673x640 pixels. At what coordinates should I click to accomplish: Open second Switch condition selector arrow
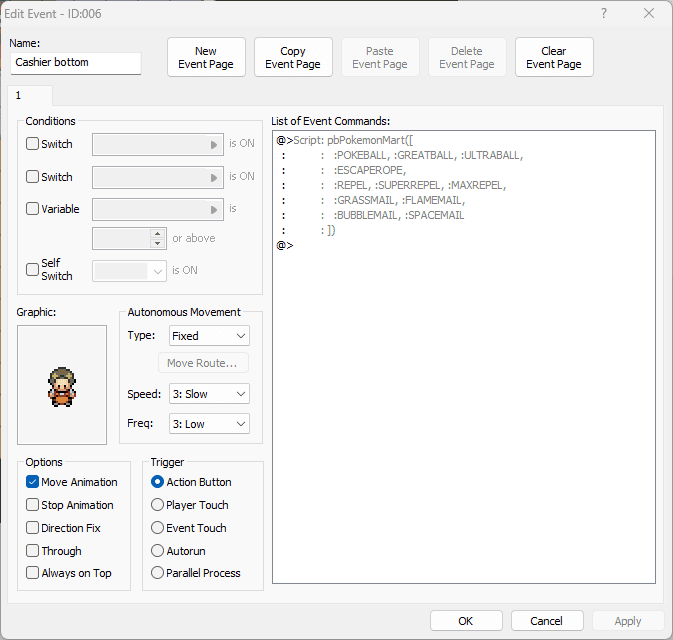coord(214,177)
